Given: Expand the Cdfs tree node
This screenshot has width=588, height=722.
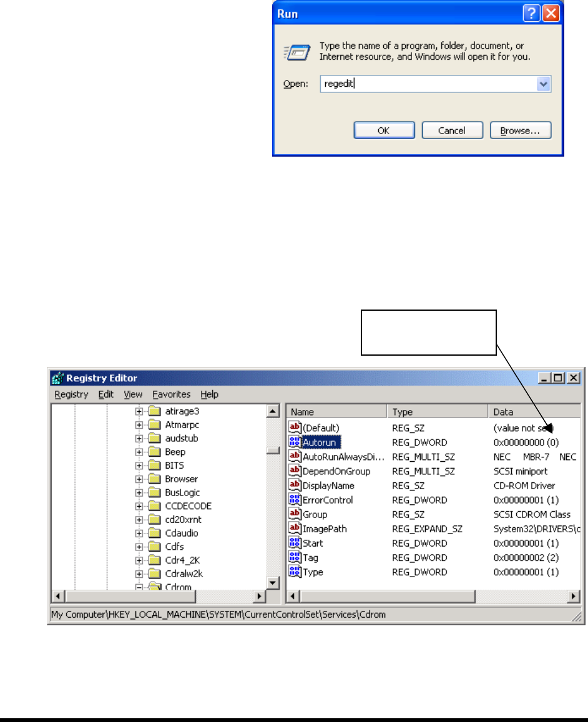Looking at the screenshot, I should [x=139, y=547].
